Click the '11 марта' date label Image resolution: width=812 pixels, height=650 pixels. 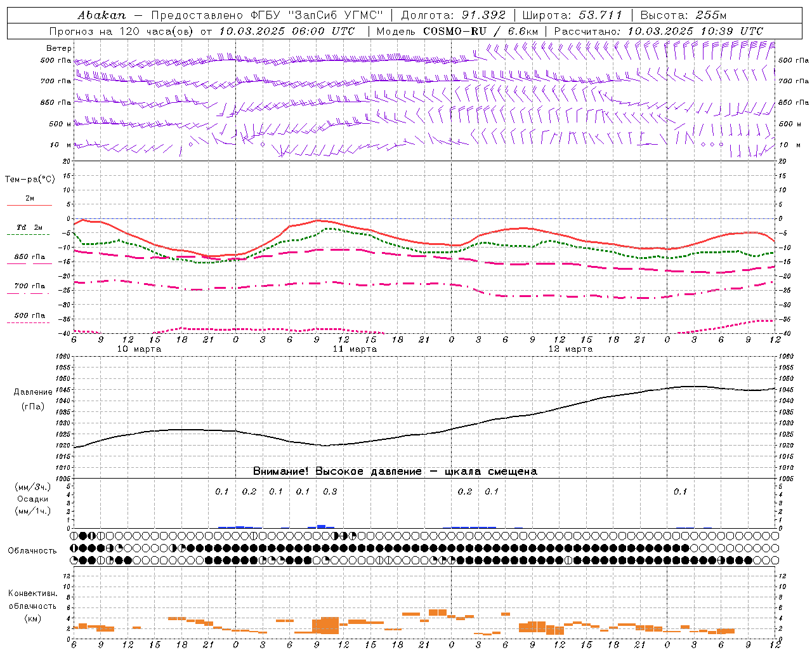click(355, 349)
